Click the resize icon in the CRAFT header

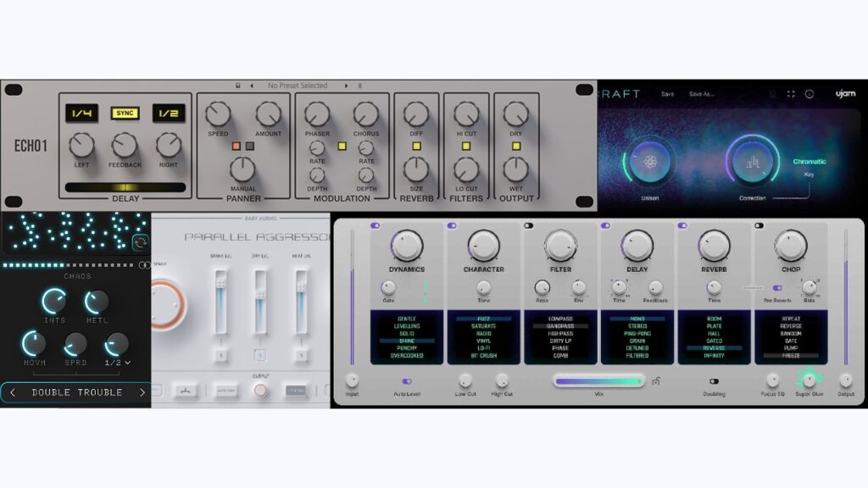coord(791,94)
